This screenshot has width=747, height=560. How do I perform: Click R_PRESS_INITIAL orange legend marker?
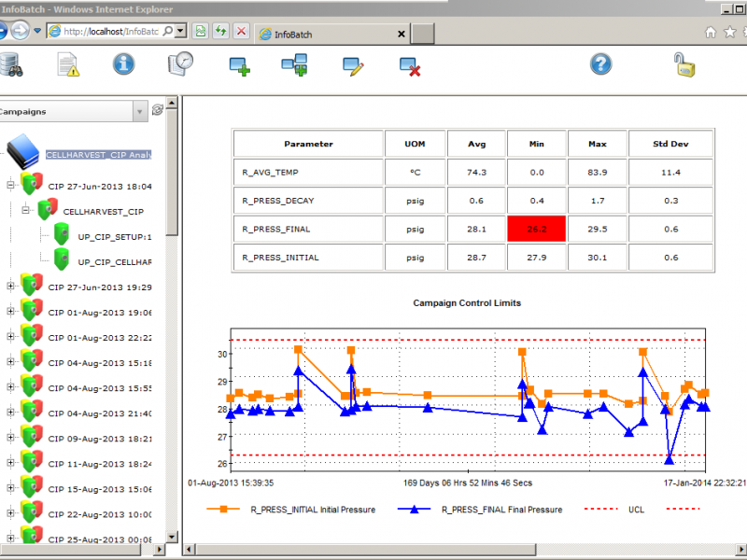point(223,509)
